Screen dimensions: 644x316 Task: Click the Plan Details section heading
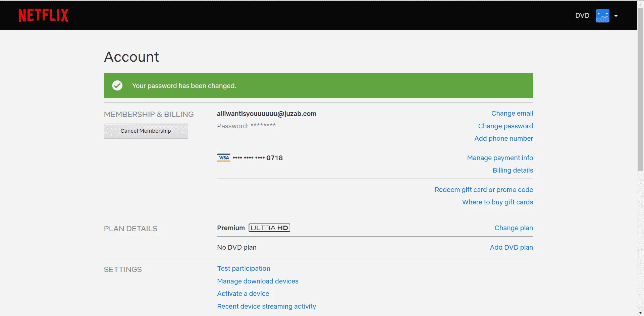130,229
